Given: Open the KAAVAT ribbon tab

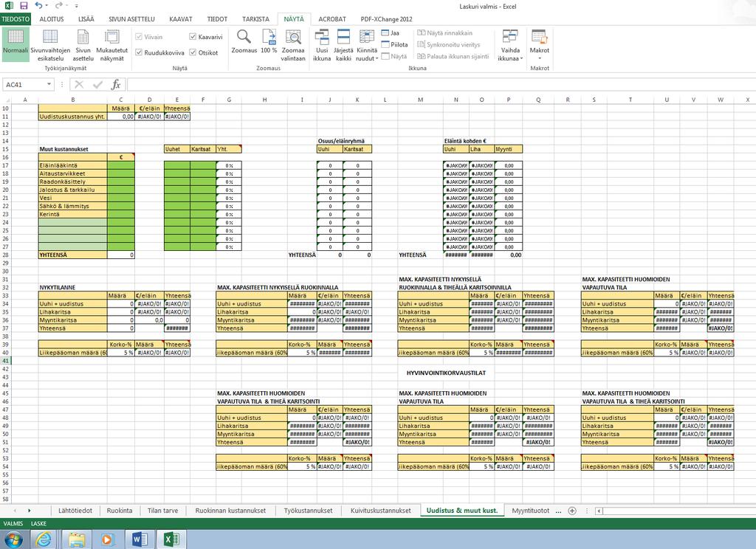Looking at the screenshot, I should (x=181, y=18).
